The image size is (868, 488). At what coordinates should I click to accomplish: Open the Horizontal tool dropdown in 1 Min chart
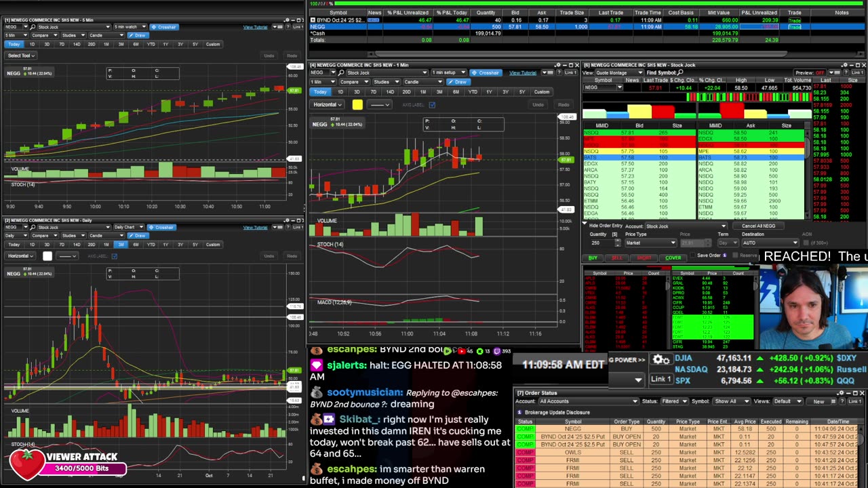pos(327,105)
